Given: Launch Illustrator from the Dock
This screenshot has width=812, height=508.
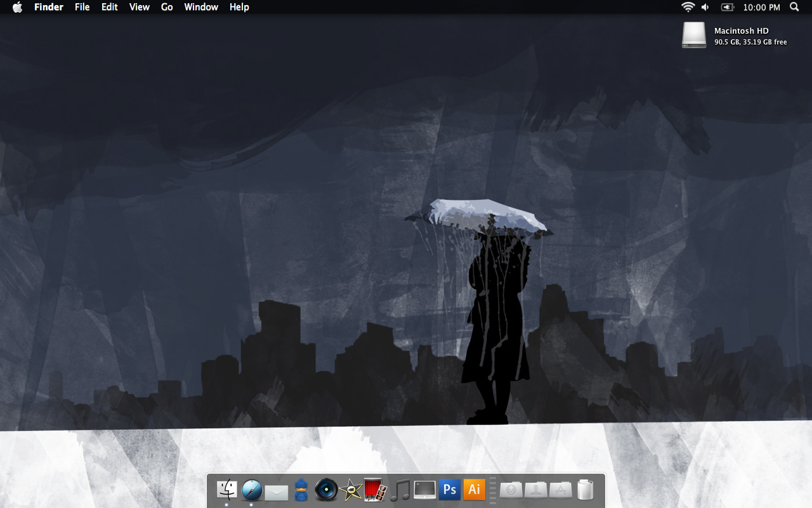Looking at the screenshot, I should click(475, 490).
